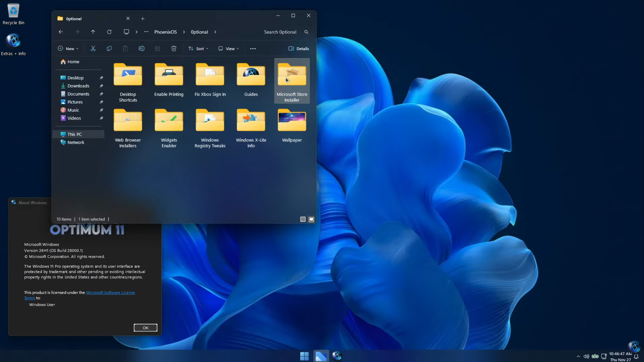Click the Rename icon in toolbar
Image resolution: width=644 pixels, height=362 pixels.
tap(142, 48)
